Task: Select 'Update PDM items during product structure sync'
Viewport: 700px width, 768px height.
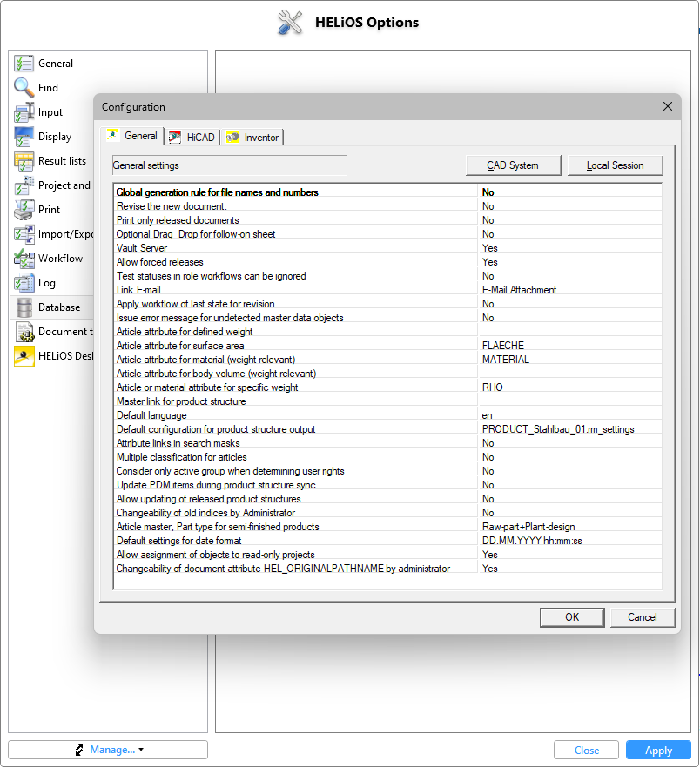Action: coord(387,485)
